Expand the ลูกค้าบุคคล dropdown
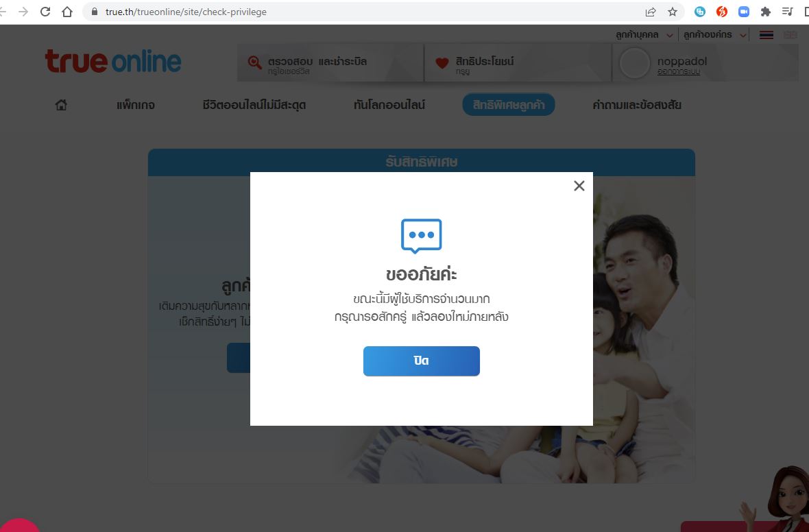The width and height of the screenshot is (809, 532). [x=644, y=35]
